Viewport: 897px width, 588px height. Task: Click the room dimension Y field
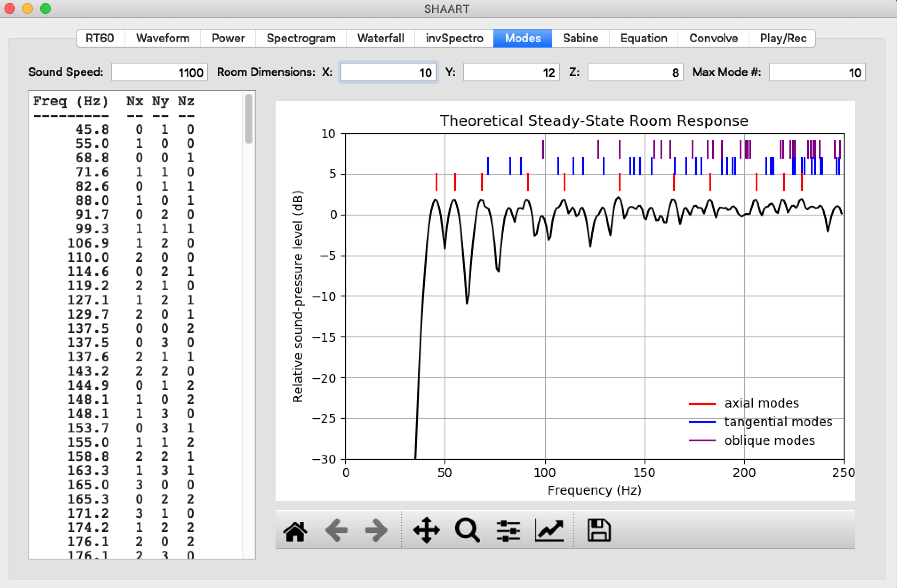click(x=511, y=72)
